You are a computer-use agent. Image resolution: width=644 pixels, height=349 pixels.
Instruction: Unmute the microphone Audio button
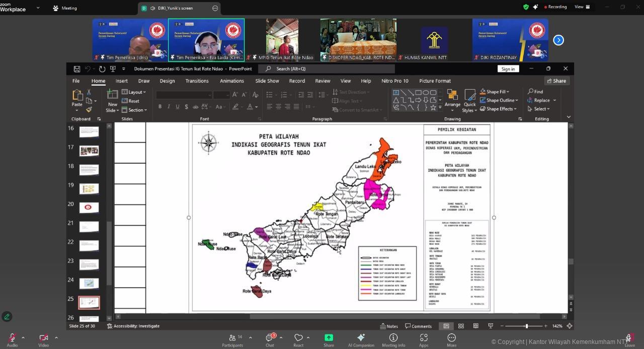tap(12, 338)
